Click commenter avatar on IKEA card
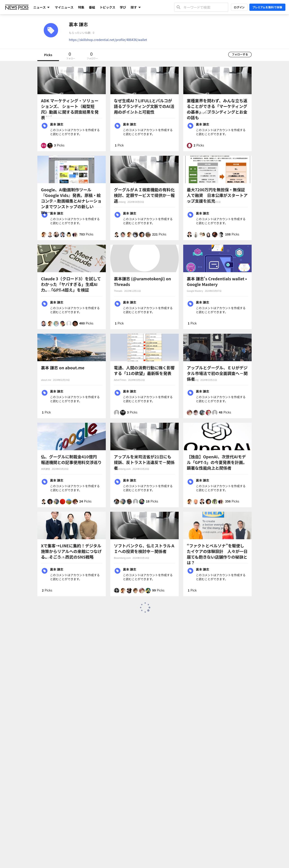This screenshot has height=868, width=289. click(190, 571)
